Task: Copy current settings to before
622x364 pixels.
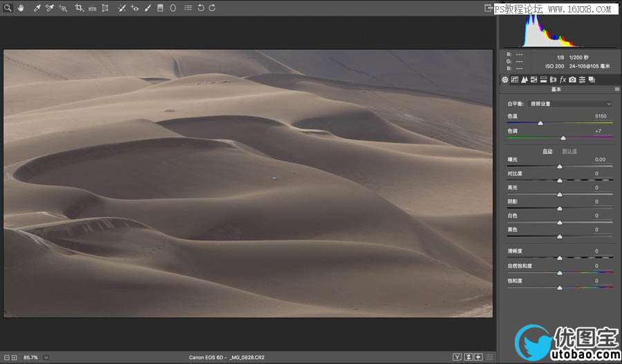Action: [478, 357]
